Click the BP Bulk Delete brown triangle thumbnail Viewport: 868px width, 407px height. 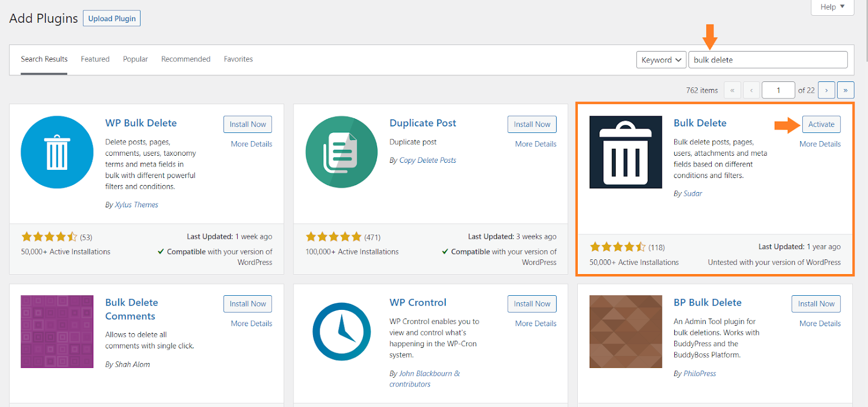626,332
